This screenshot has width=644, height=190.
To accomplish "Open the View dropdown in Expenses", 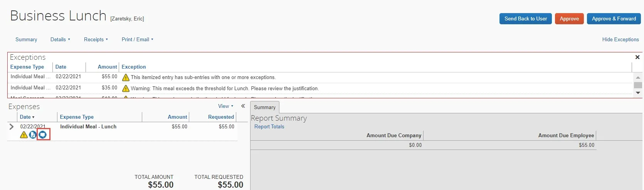I will (x=225, y=106).
